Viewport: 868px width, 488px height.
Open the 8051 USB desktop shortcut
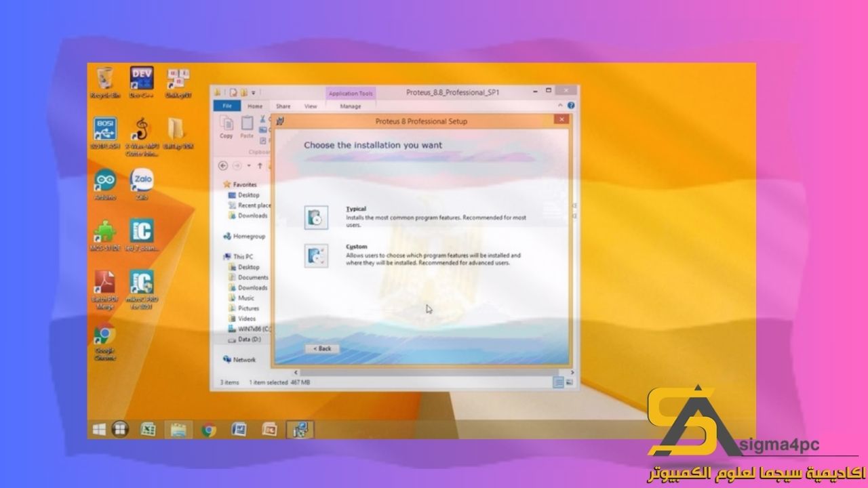pyautogui.click(x=105, y=134)
